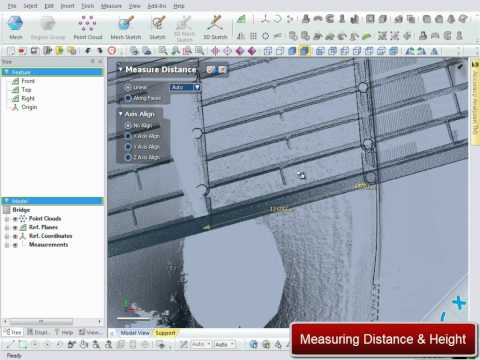Image resolution: width=480 pixels, height=360 pixels.
Task: Open the second Auto dropdown in the bottom toolbar
Action: point(225,344)
